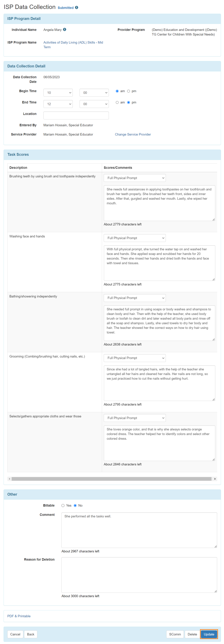Click the Delete button

[192, 634]
